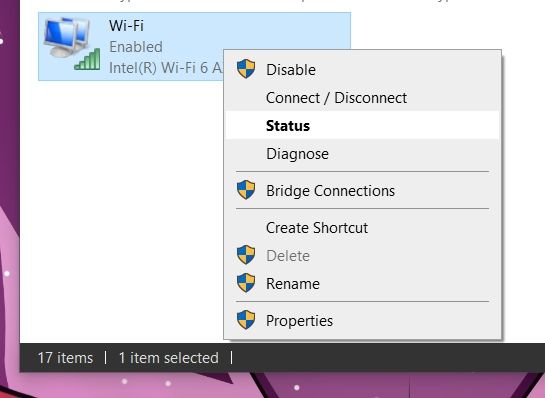545x398 pixels.
Task: Click the shield icon beside Rename
Action: tap(246, 283)
